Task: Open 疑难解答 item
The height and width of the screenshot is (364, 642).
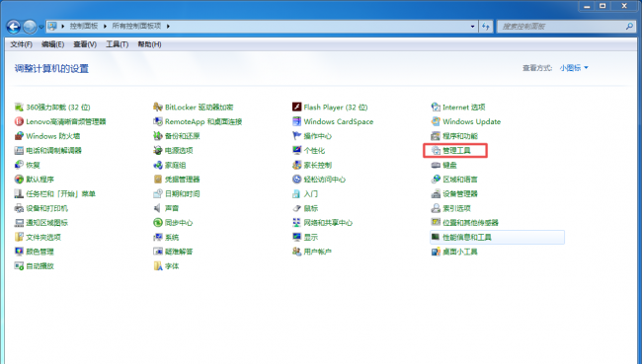Action: tap(173, 252)
